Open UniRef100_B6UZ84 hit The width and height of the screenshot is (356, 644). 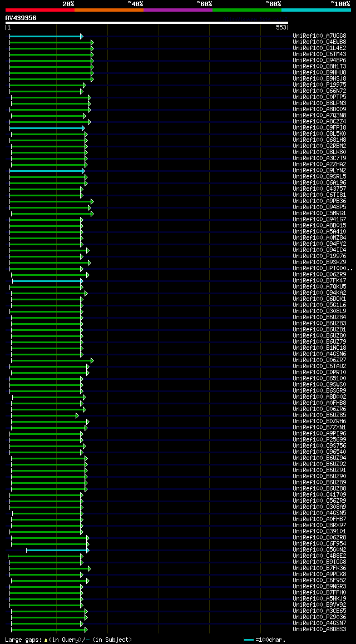(319, 317)
